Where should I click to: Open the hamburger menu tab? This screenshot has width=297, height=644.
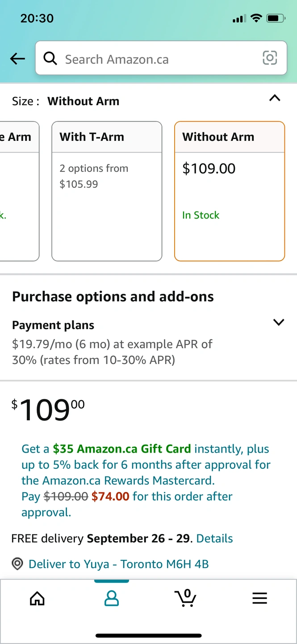point(259,598)
